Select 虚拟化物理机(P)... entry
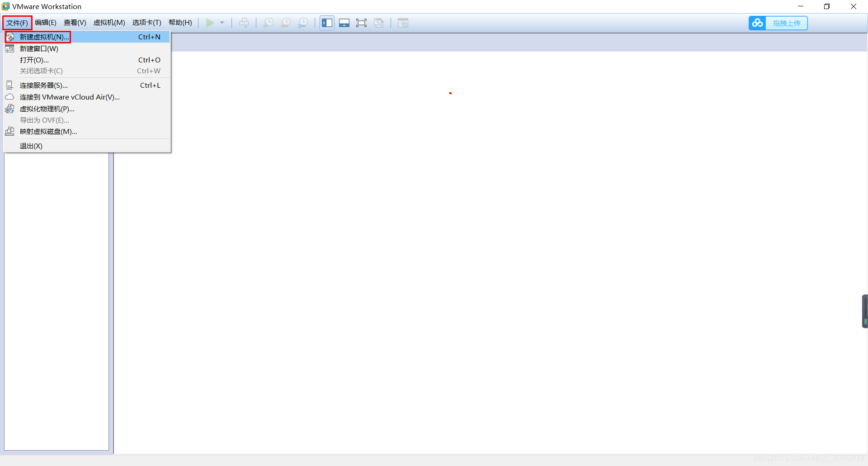 (x=87, y=109)
